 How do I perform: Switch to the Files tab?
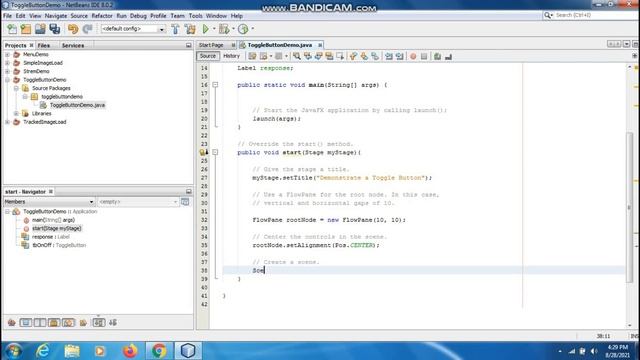point(44,45)
